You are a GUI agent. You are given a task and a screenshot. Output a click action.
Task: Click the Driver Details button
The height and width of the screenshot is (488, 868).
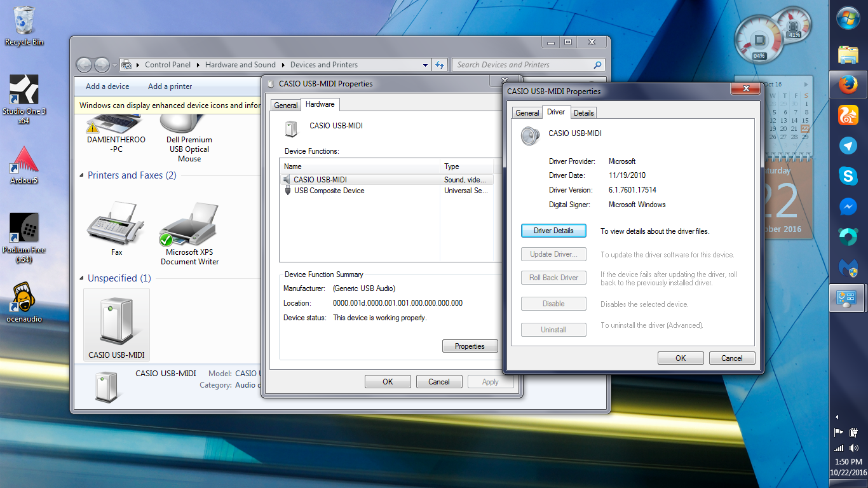(x=553, y=231)
